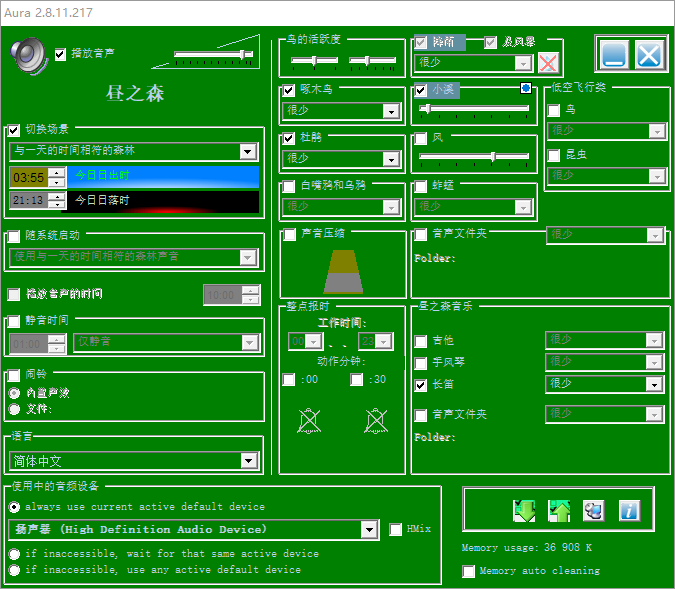This screenshot has width=675, height=589.
Task: Click the green down-arrow icon
Action: (x=524, y=511)
